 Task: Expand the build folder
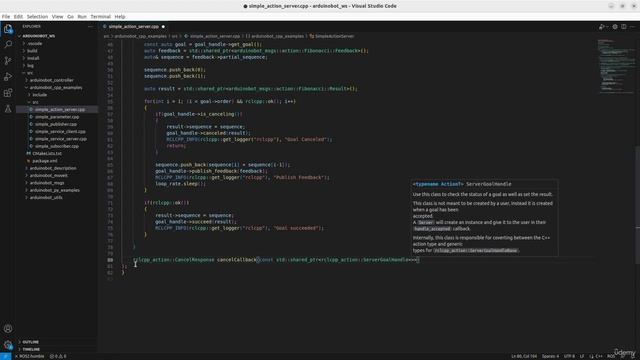57,51
